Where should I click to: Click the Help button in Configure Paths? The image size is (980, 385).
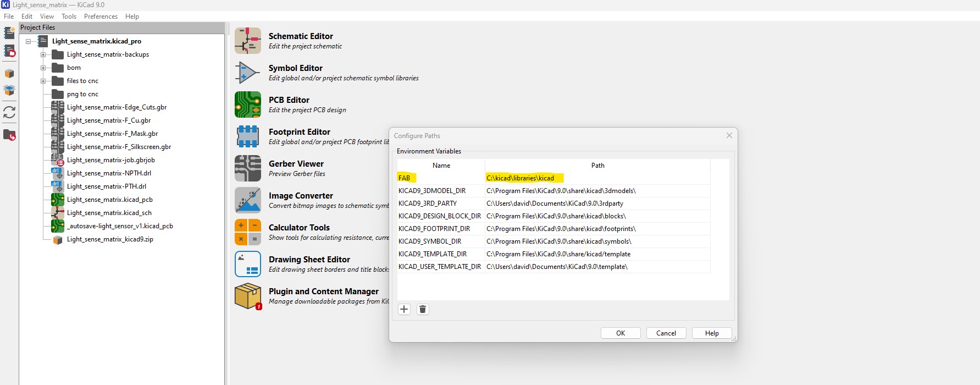pyautogui.click(x=712, y=333)
